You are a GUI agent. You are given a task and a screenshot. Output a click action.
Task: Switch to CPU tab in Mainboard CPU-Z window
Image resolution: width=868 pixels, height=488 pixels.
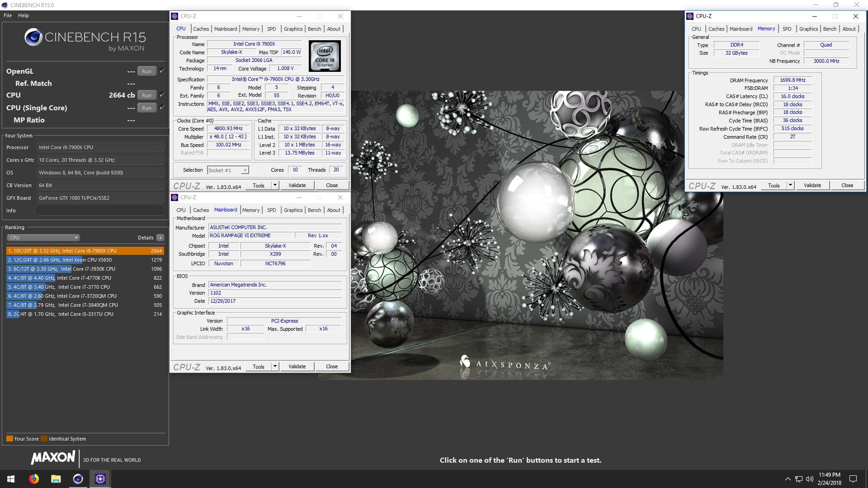coord(181,210)
